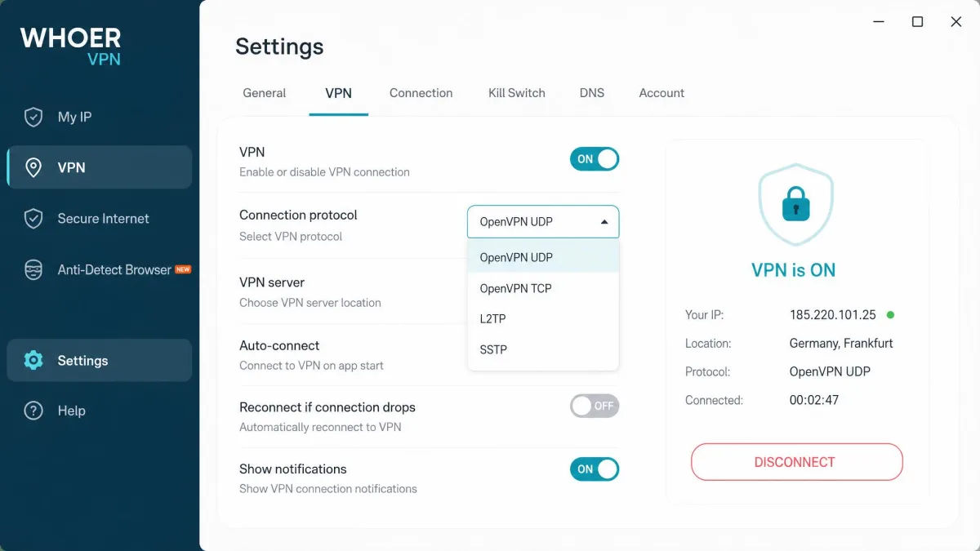Open Help in sidebar
Screen dimensions: 980x551
point(100,411)
